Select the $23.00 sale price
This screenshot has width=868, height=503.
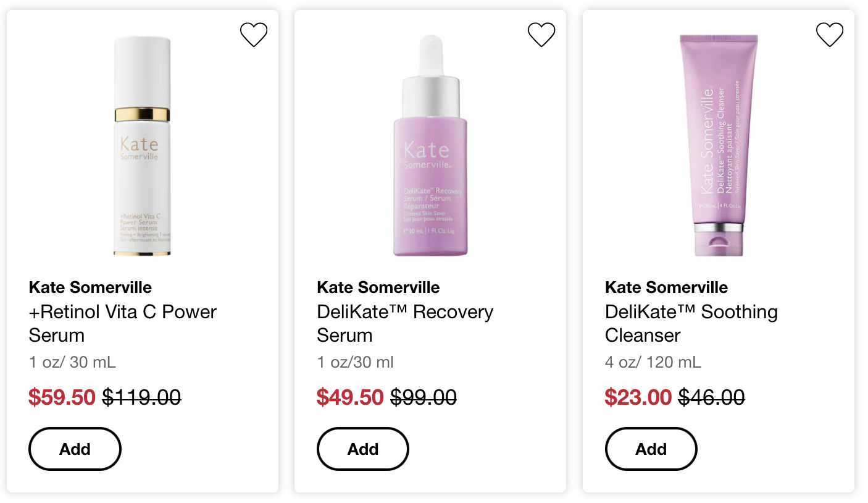638,397
